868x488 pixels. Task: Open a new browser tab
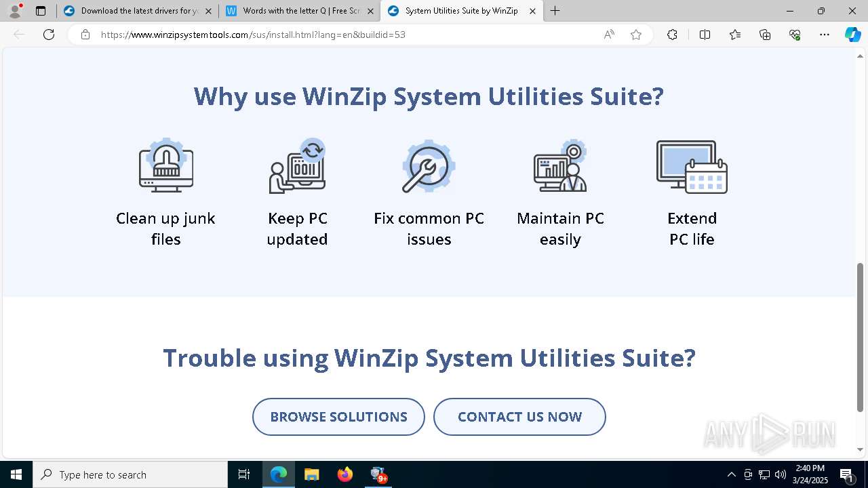[555, 11]
